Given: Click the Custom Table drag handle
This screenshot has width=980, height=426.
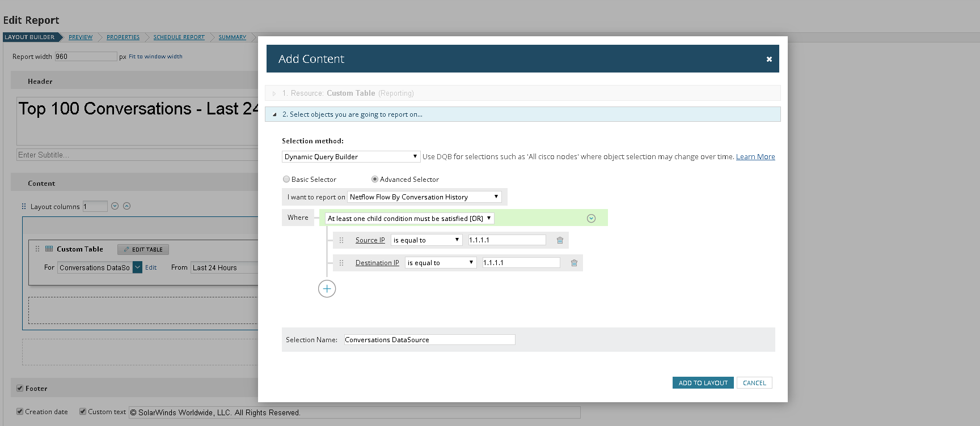Looking at the screenshot, I should click(x=37, y=249).
